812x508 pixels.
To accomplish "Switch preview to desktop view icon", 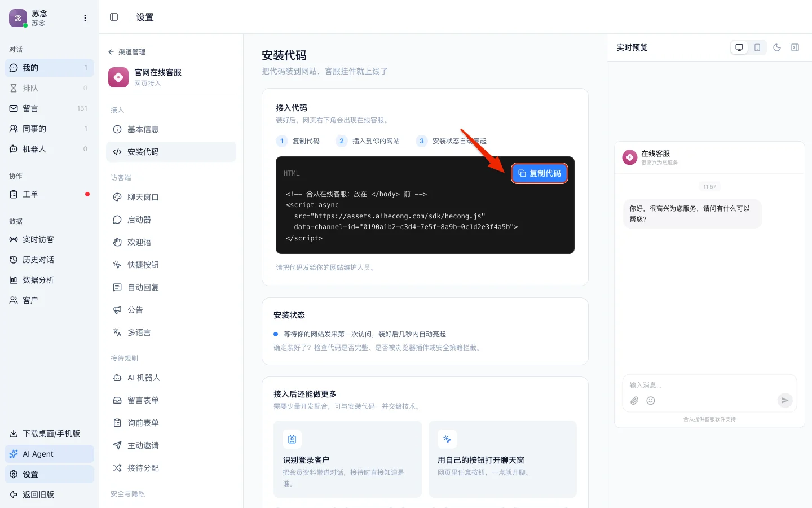I will coord(739,47).
